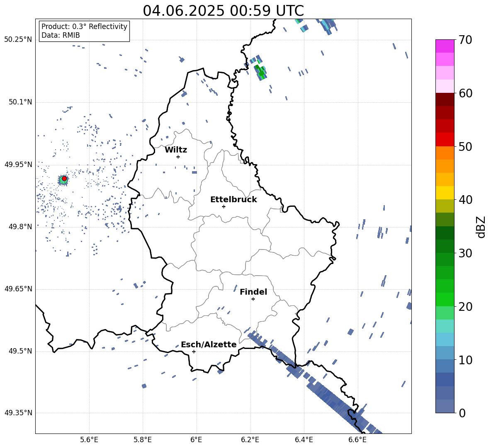This screenshot has width=491, height=448.
Task: Click the colorbar tick label 30
Action: click(465, 253)
